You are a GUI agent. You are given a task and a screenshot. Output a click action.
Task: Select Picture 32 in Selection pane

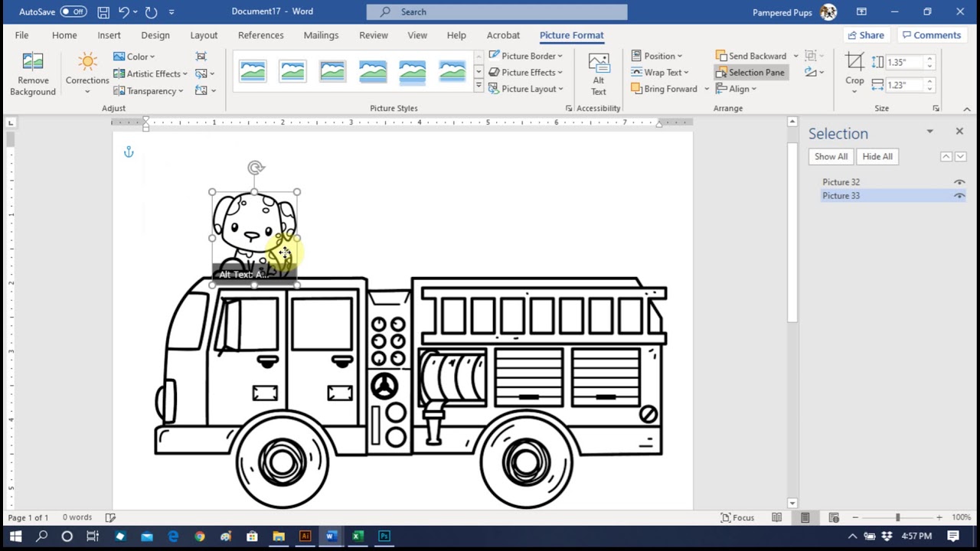click(841, 182)
